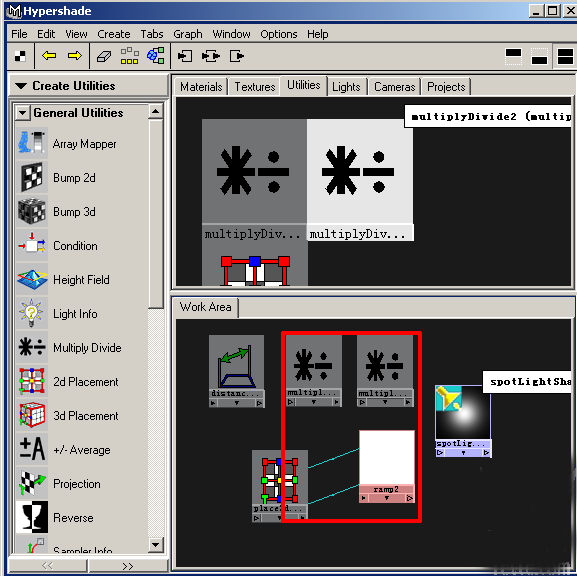Open the Graph menu
Screen dimensions: 577x576
tap(188, 34)
